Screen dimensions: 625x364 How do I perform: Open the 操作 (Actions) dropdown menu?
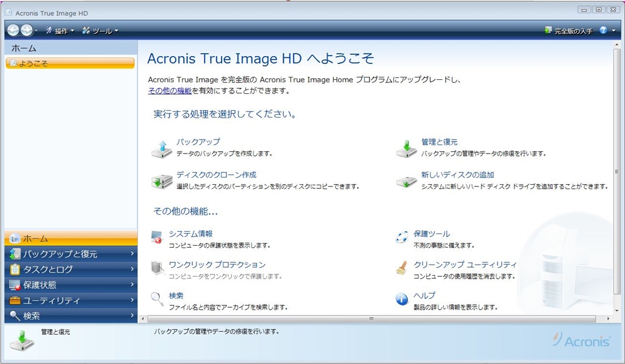pyautogui.click(x=60, y=30)
